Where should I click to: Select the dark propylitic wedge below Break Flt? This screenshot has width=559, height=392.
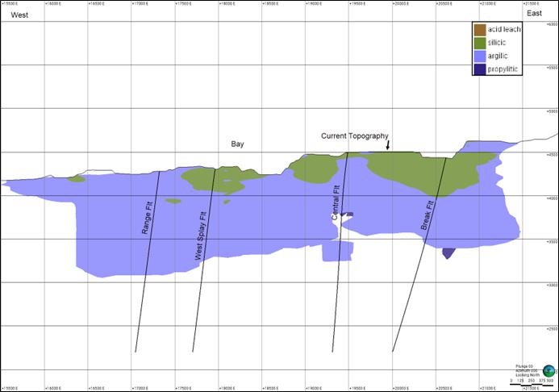[448, 253]
